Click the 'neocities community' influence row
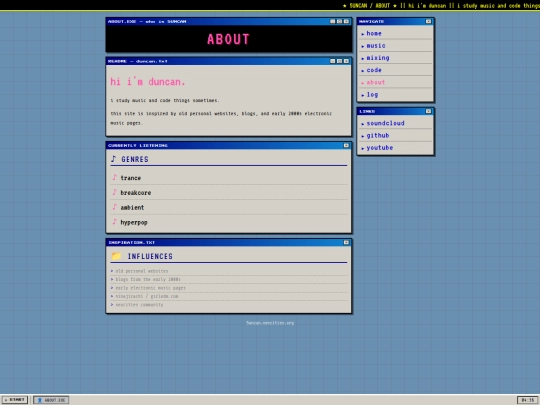The width and height of the screenshot is (540, 405). tap(229, 305)
